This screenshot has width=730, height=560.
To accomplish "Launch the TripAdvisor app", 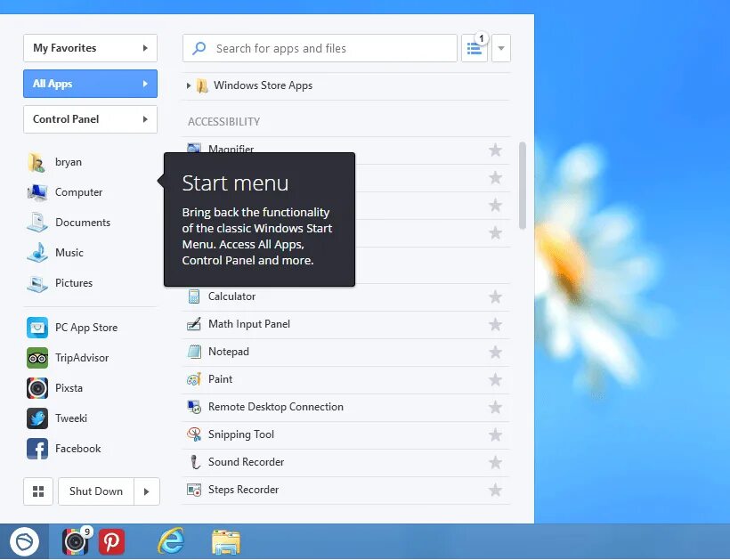I will pos(68,358).
